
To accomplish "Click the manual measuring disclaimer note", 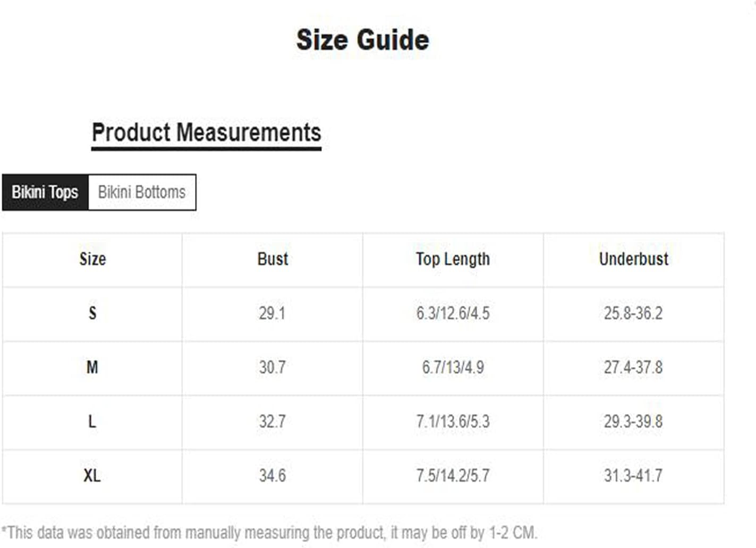I will coord(269,533).
